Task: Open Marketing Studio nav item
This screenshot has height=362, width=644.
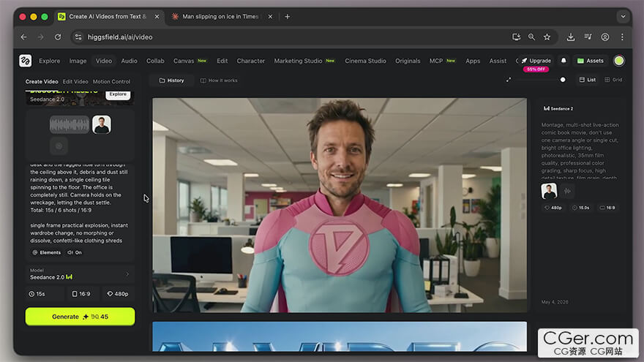Action: 304,61
